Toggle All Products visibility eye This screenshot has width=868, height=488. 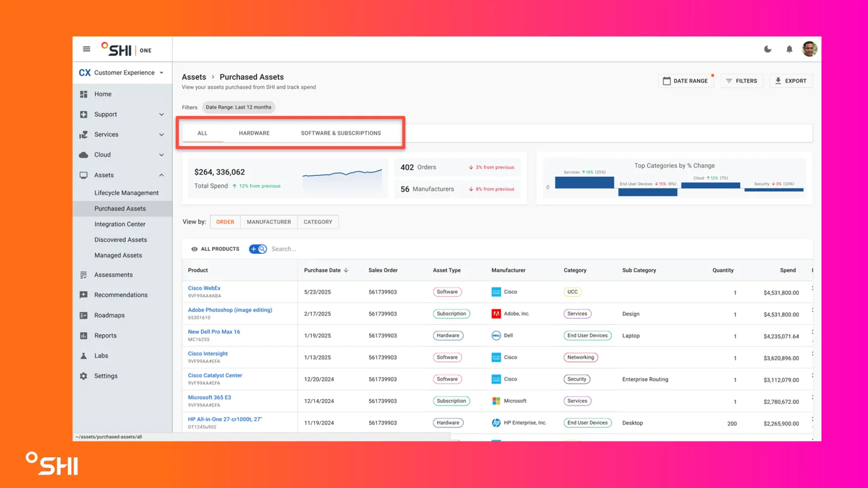(x=194, y=249)
